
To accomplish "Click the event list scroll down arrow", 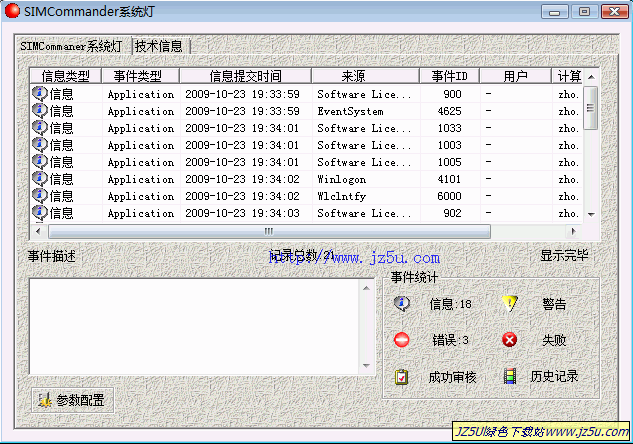I will tap(591, 214).
